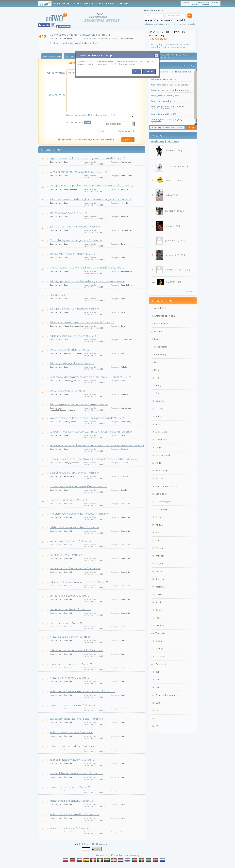Click the orange OK login button
235x868 pixels.
pyautogui.click(x=189, y=15)
